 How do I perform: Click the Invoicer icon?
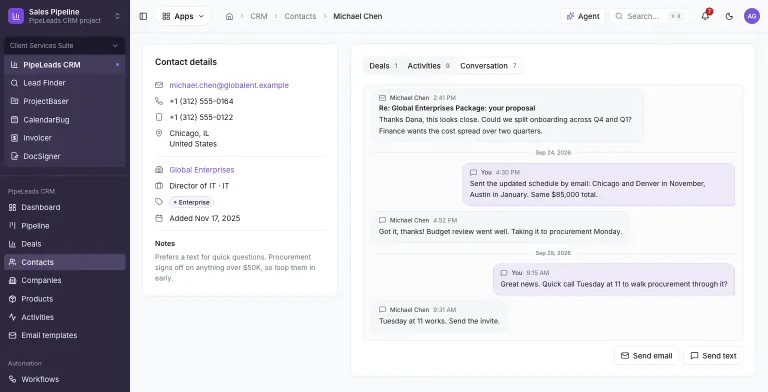tap(14, 138)
